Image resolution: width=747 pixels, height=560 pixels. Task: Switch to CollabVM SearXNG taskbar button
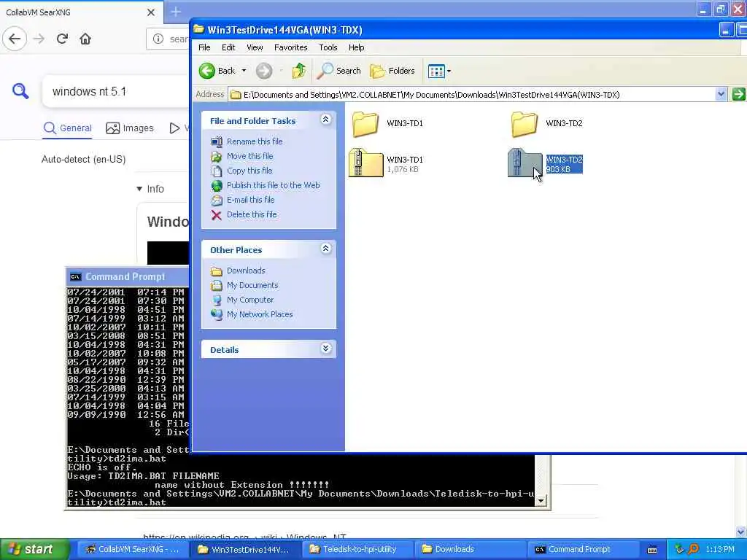pos(132,549)
